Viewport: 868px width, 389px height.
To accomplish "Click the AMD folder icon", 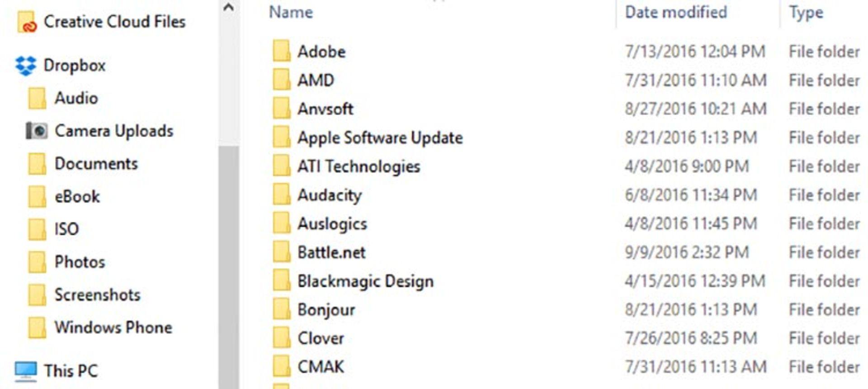I will (x=281, y=80).
